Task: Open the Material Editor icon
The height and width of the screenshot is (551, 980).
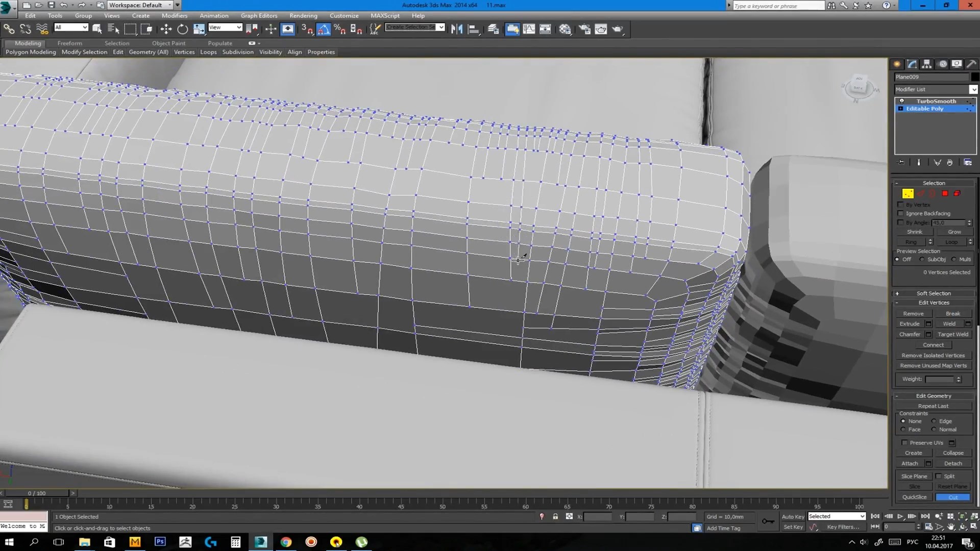Action: [565, 29]
